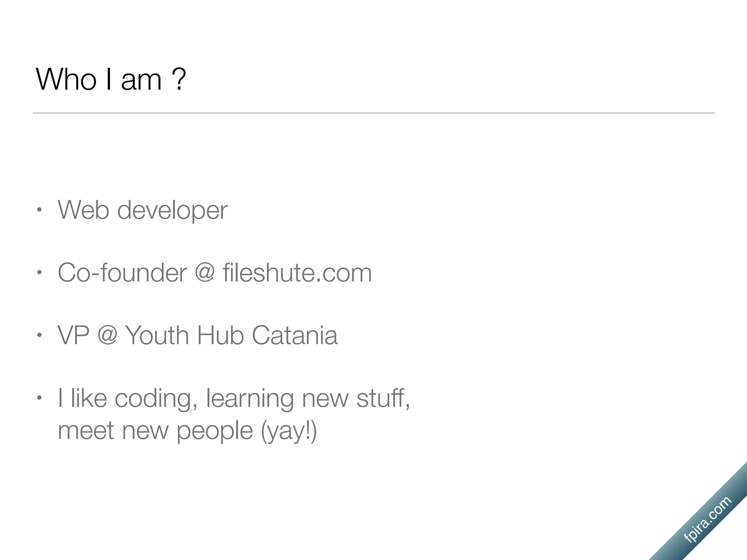Click the bullet dot before "Co-founder"
This screenshot has width=747, height=560.
coord(39,273)
